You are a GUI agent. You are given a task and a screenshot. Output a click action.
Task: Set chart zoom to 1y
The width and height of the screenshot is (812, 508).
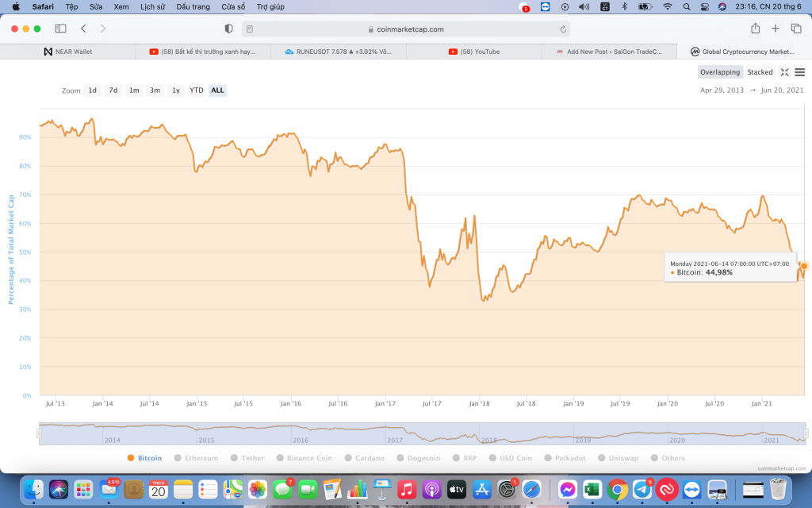[176, 90]
